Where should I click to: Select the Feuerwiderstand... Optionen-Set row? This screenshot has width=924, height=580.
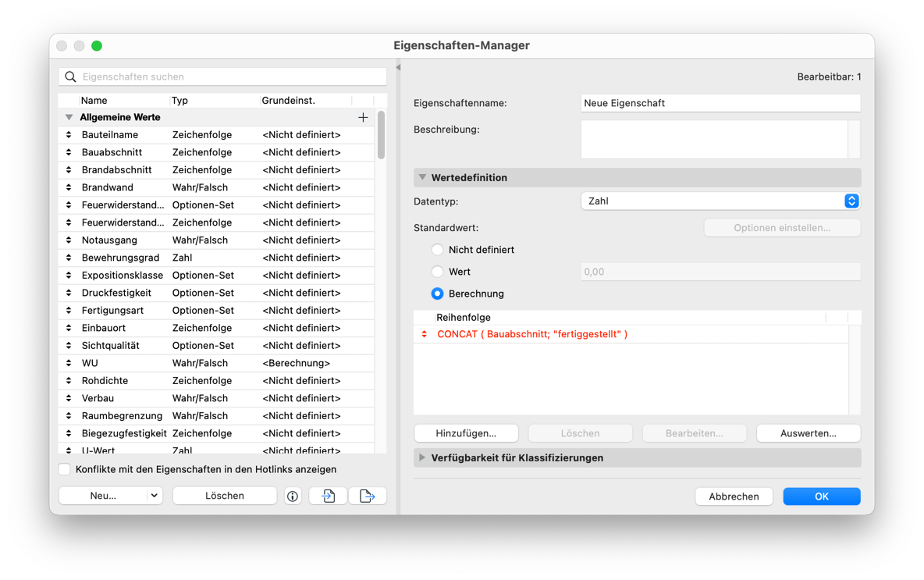216,205
